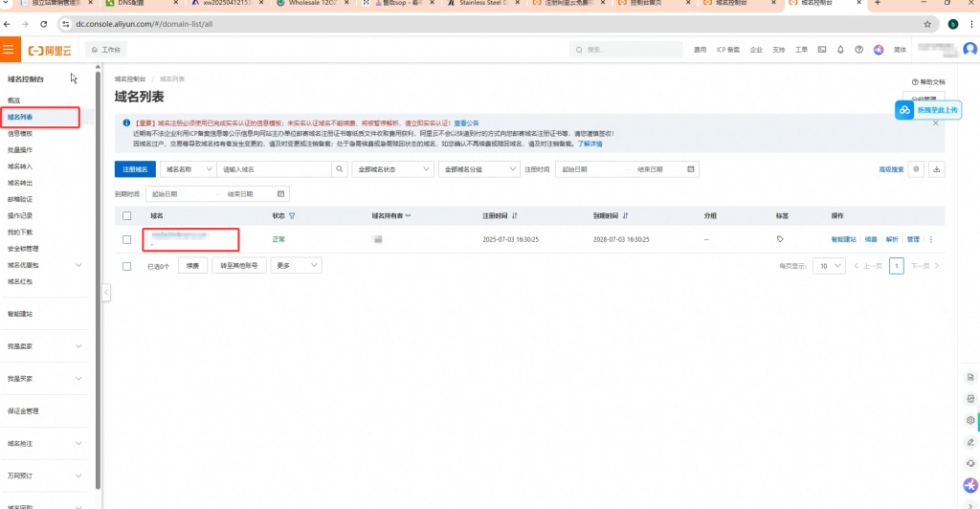Tick the bottom batch-selection checkbox

click(x=127, y=266)
